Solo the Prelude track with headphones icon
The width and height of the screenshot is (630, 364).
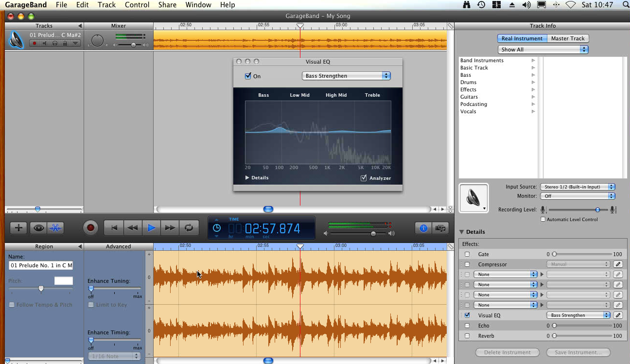tap(54, 43)
